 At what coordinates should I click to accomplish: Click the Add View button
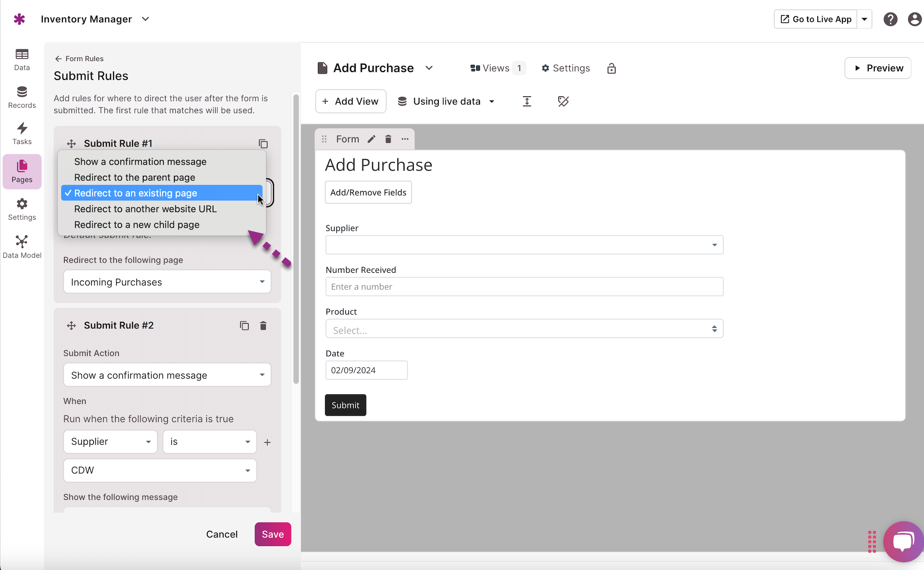pyautogui.click(x=350, y=101)
